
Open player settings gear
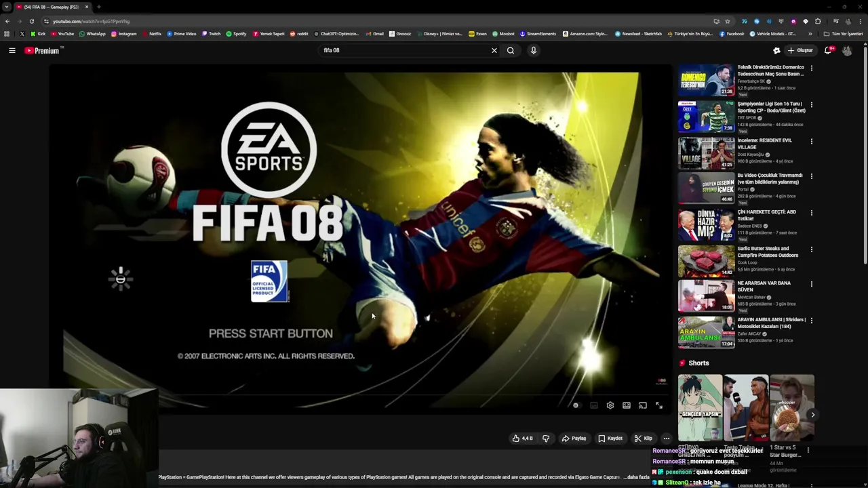610,405
